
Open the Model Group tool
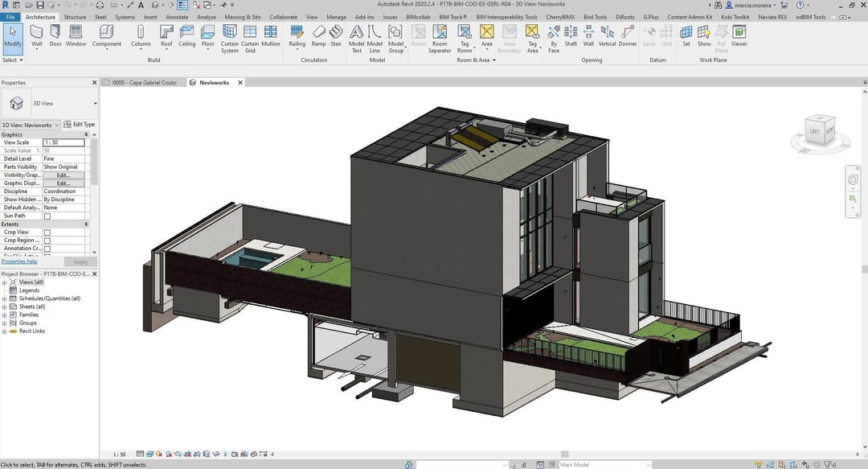coord(395,39)
